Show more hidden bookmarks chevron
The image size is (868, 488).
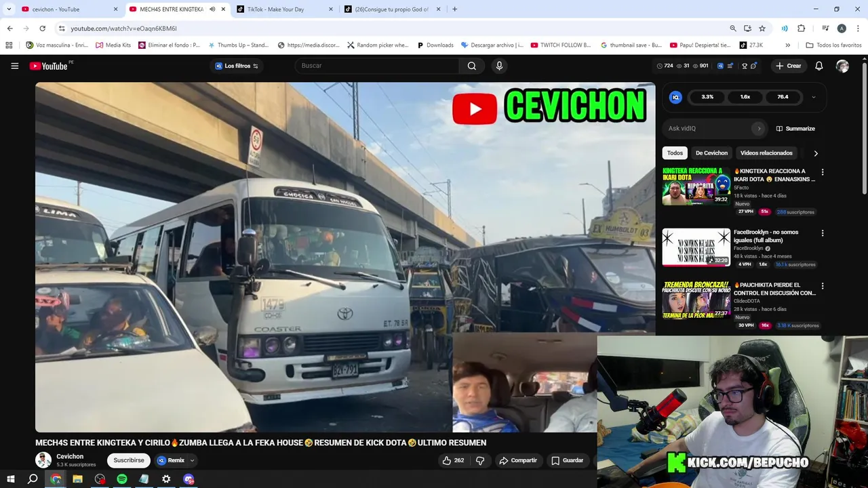coord(787,45)
